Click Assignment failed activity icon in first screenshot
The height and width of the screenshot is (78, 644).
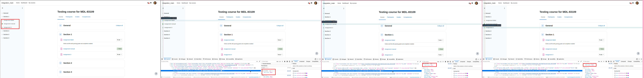point(61,40)
